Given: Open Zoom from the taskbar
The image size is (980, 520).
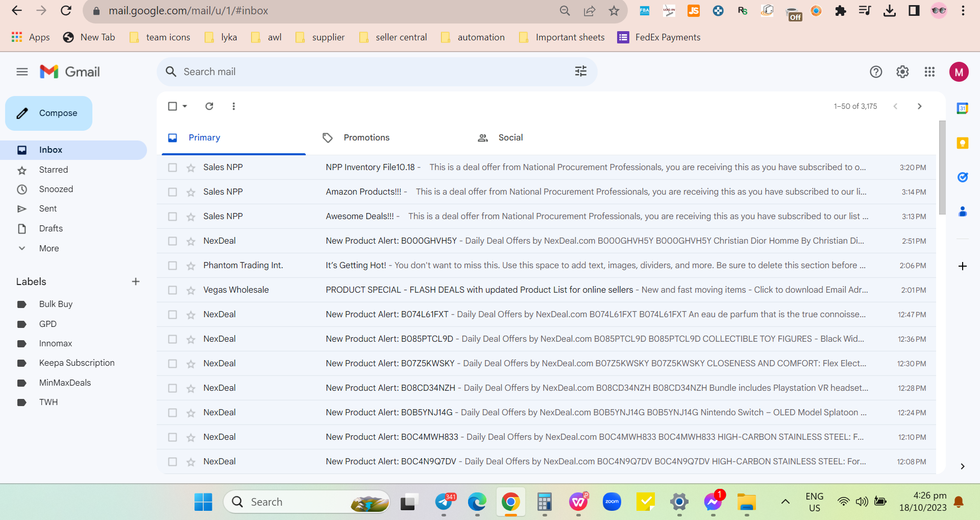Looking at the screenshot, I should click(611, 502).
